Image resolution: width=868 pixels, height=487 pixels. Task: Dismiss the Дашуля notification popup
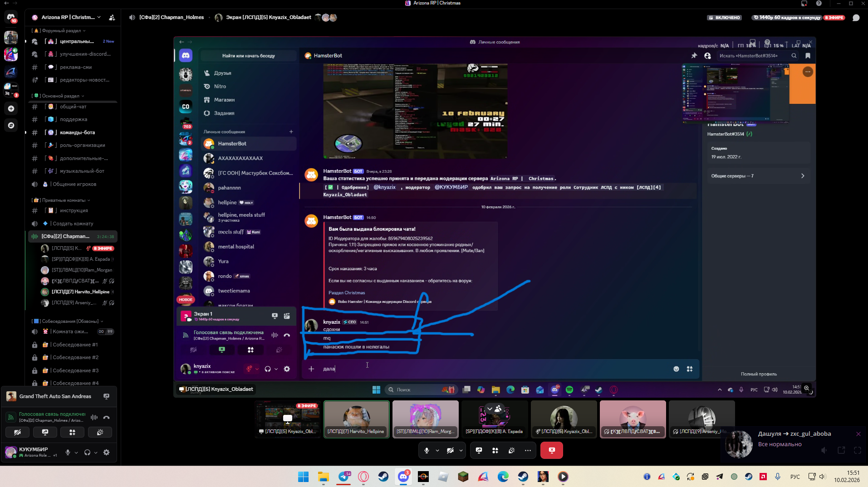[858, 434]
